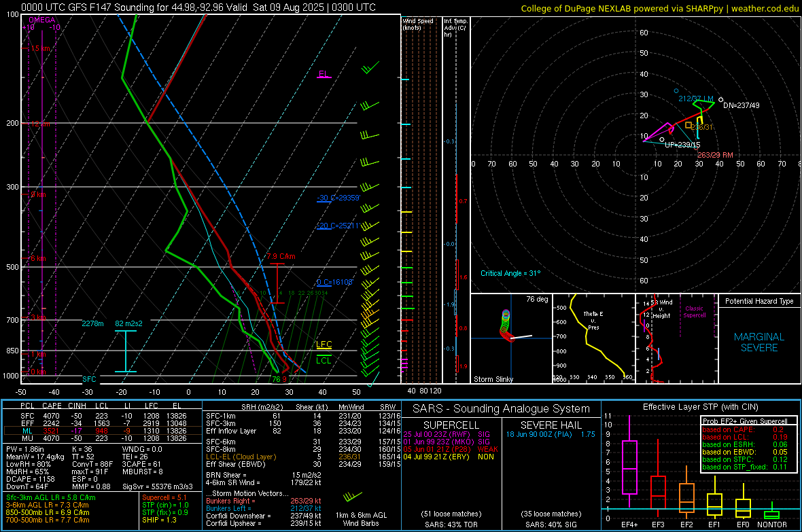Click "Critical Angle = 31°" on the hodograph
The height and width of the screenshot is (532, 802).
pyautogui.click(x=510, y=273)
